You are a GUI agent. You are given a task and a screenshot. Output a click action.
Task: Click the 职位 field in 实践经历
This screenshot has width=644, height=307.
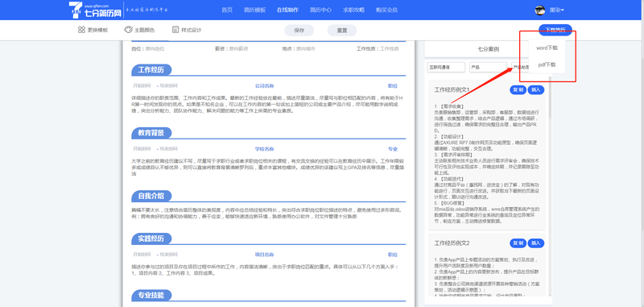coord(393,255)
